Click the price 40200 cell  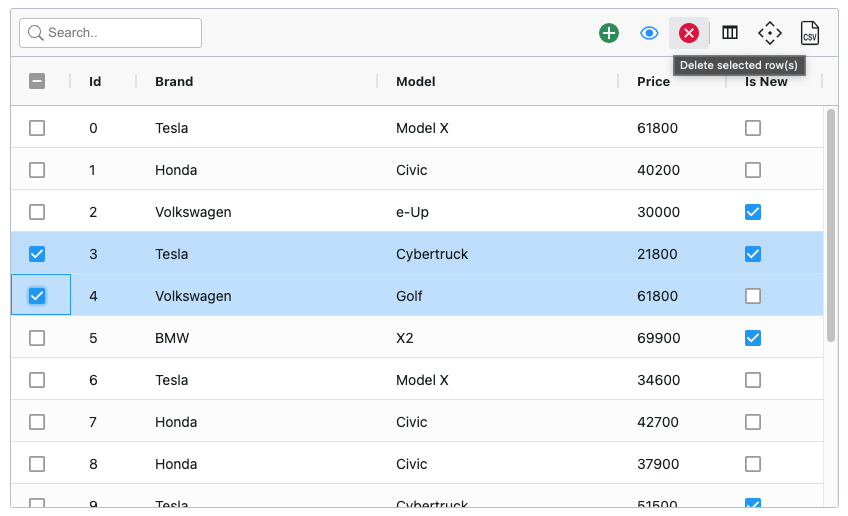658,170
